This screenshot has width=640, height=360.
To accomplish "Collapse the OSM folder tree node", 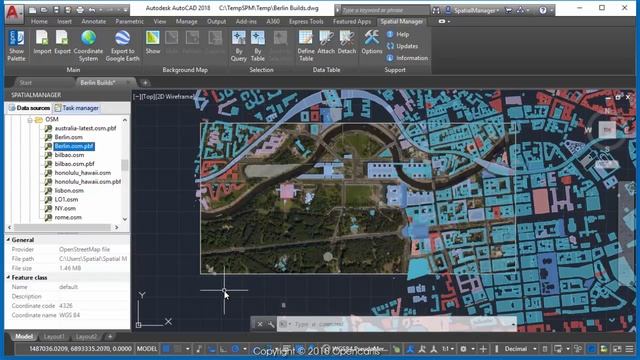I will [30, 120].
